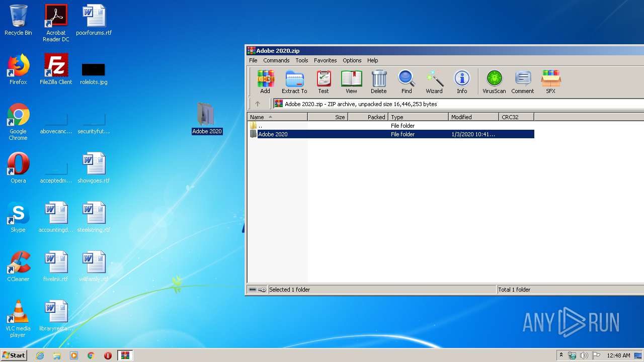This screenshot has width=644, height=362.
Task: Show archive Info
Action: pyautogui.click(x=462, y=82)
